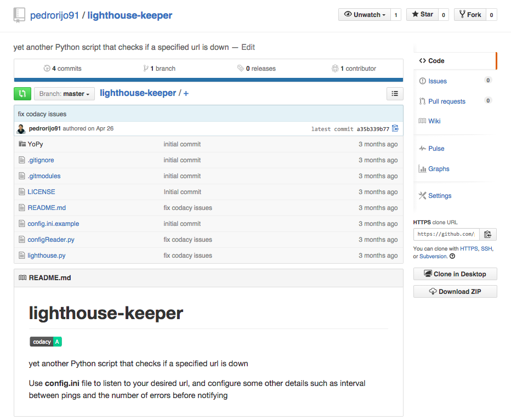Click the watchers count next to Unwatch

click(396, 15)
